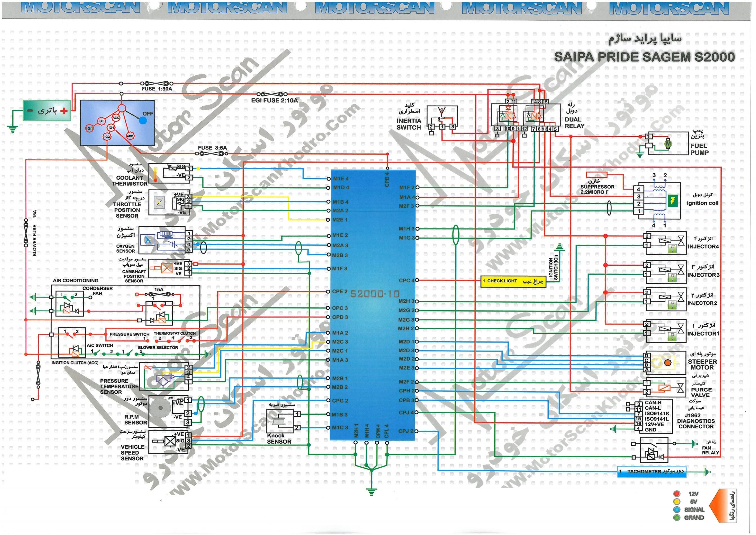
Task: Click the CPE 2 pin label
Action: [340, 291]
